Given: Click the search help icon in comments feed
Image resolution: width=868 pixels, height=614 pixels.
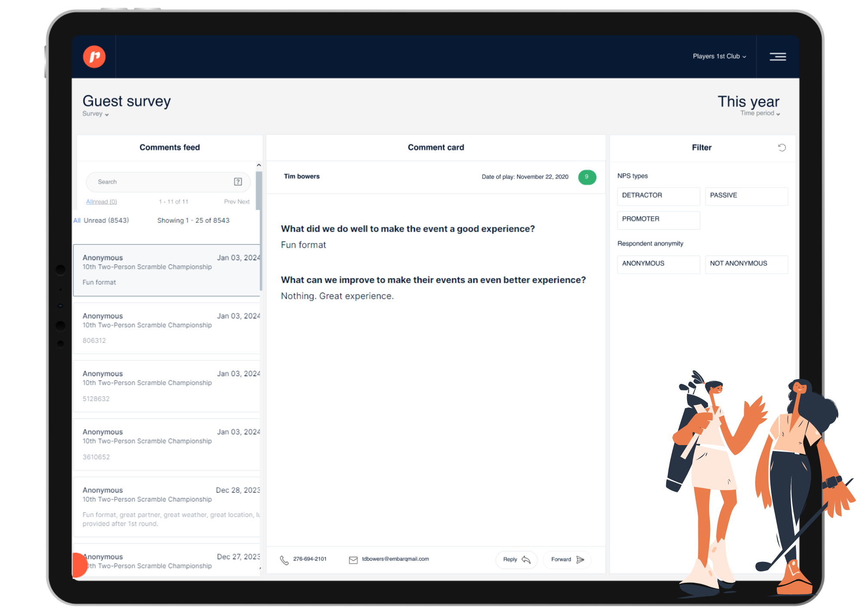Looking at the screenshot, I should tap(238, 182).
